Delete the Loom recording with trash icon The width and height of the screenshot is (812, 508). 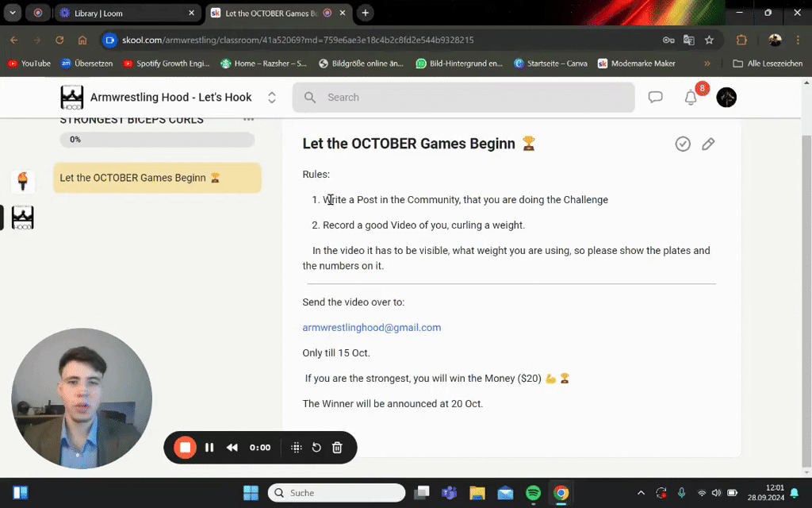tap(337, 448)
